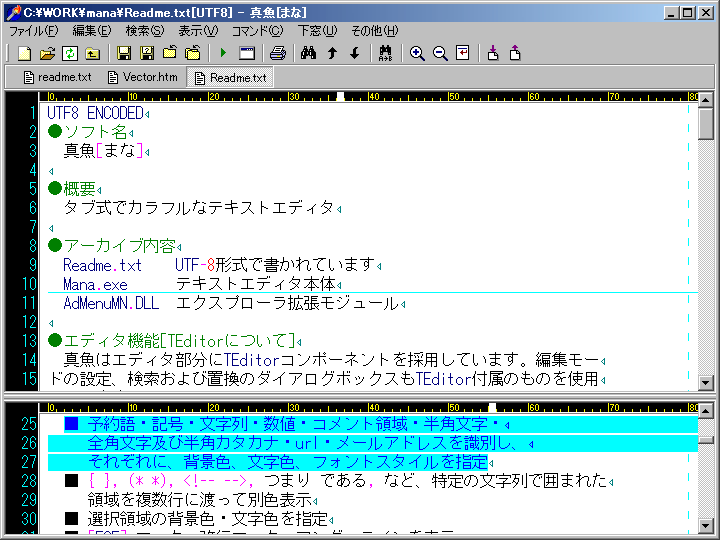
Task: Click the line 'タブ式でカラフルなテキストエディタ'
Action: [x=199, y=208]
